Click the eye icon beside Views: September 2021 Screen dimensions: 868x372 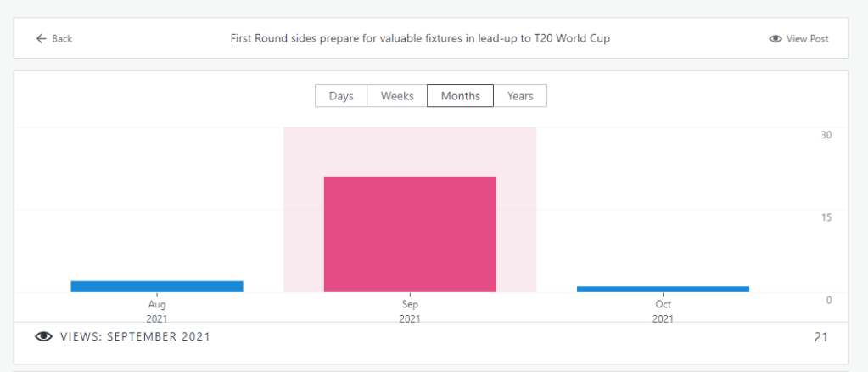point(43,337)
